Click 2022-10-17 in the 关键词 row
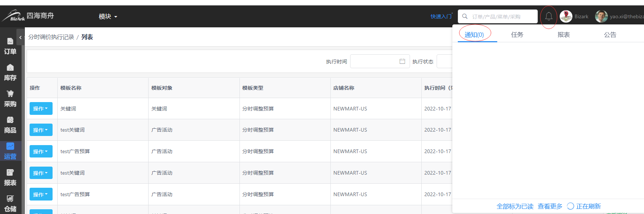 (x=438, y=109)
